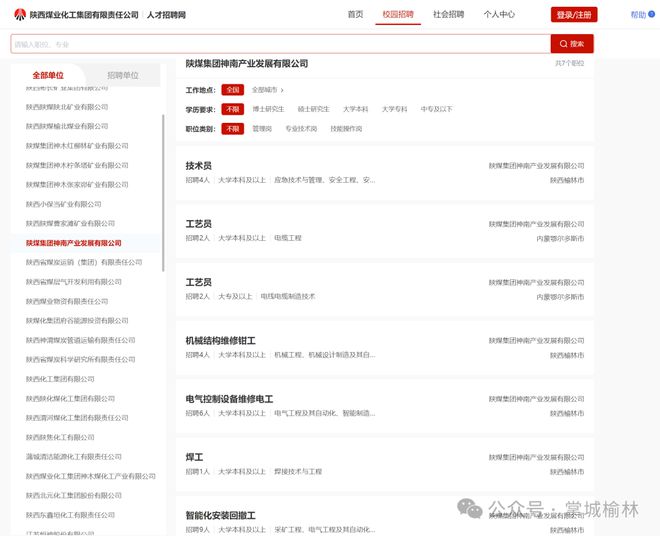
Task: Click the sidebar unit list scrollbar
Action: click(163, 193)
